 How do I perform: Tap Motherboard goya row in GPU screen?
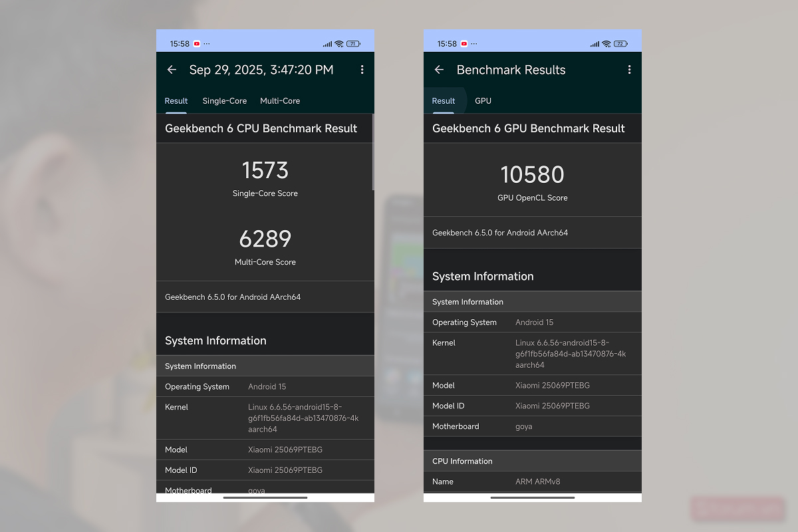[x=533, y=426]
